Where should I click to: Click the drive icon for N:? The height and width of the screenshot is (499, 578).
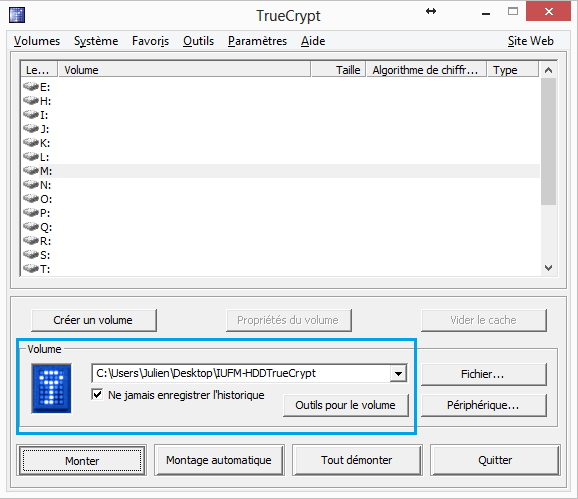pos(31,185)
